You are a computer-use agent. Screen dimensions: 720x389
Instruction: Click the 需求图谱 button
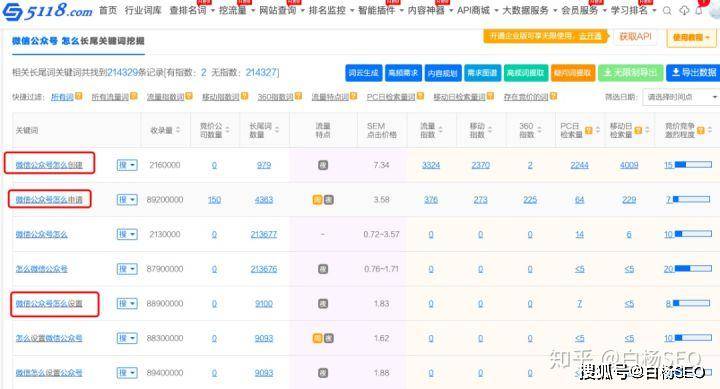click(482, 73)
